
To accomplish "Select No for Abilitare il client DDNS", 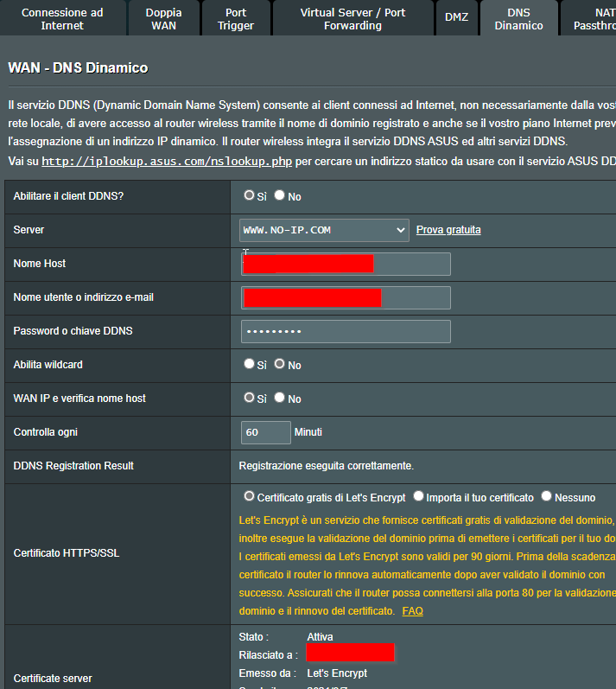I will pyautogui.click(x=279, y=195).
